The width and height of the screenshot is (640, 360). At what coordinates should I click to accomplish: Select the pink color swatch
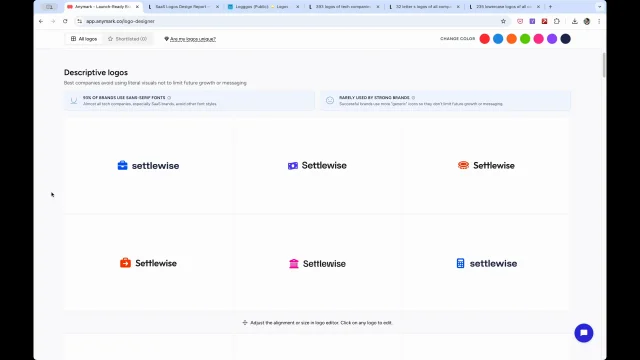[x=538, y=39]
